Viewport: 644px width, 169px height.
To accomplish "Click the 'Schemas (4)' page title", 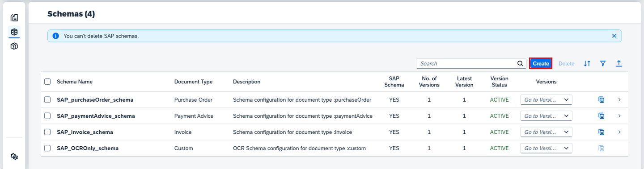I will point(71,14).
